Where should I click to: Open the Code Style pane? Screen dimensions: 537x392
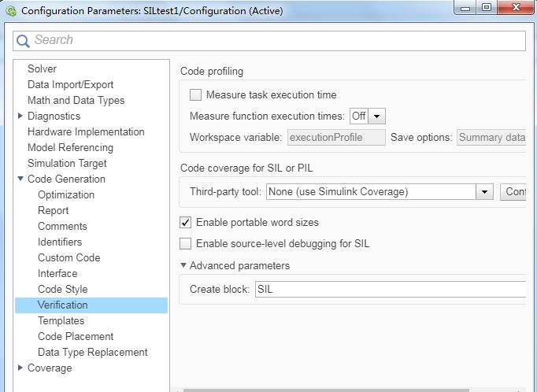[62, 290]
